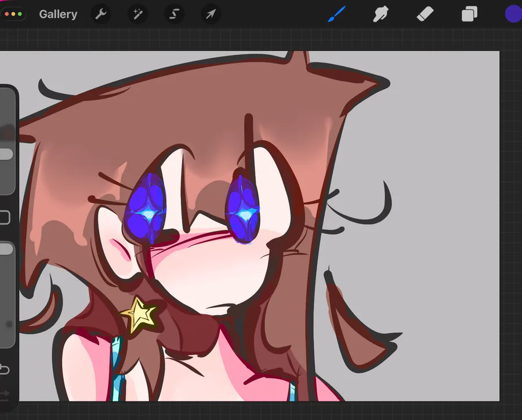Activate the Transform arrow tool
The height and width of the screenshot is (420, 522).
click(211, 14)
